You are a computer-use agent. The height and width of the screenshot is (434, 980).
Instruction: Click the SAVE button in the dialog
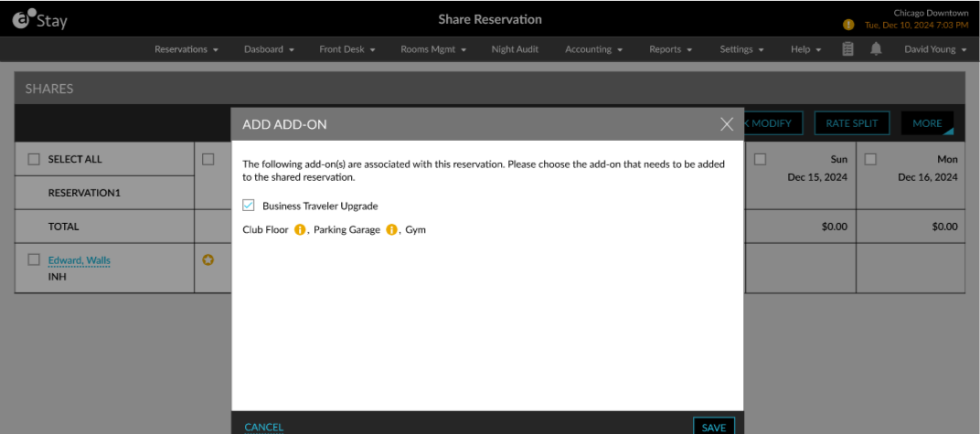pyautogui.click(x=714, y=427)
